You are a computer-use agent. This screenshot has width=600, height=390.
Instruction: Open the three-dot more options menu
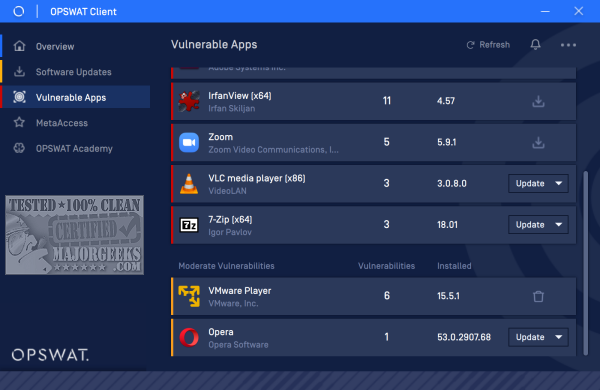568,45
